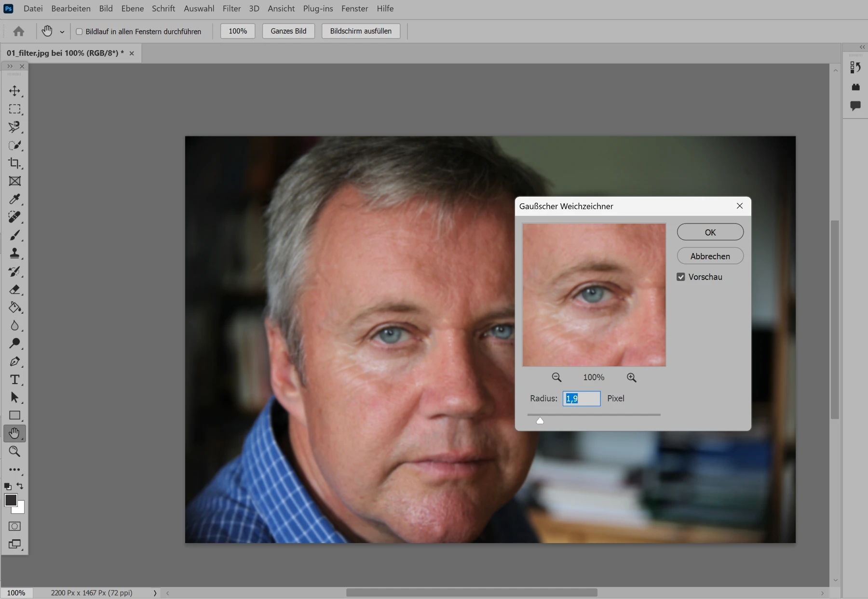Screen dimensions: 868x599
Task: Expand the toolbar to two columns
Action: pyautogui.click(x=10, y=67)
